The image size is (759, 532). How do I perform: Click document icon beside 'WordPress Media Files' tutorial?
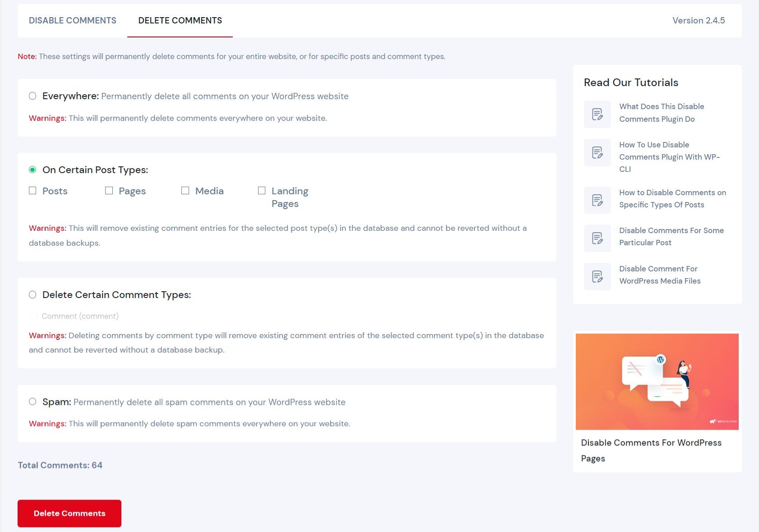pyautogui.click(x=597, y=276)
